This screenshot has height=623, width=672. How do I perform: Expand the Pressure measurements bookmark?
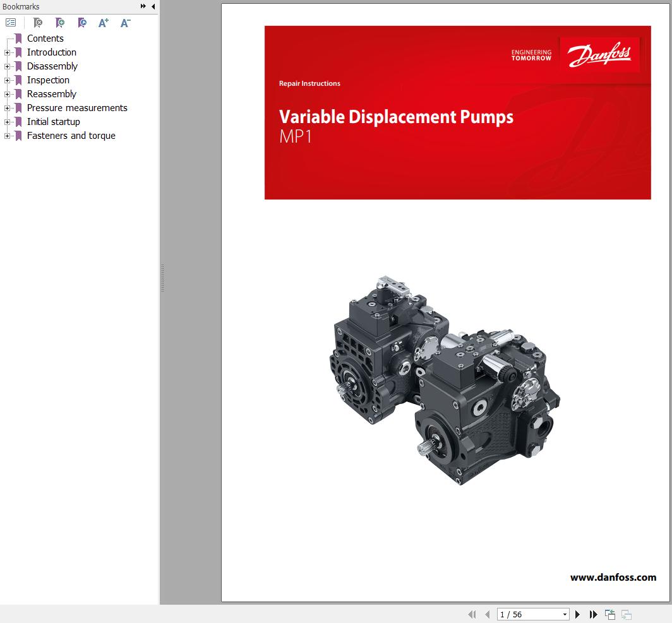6,108
